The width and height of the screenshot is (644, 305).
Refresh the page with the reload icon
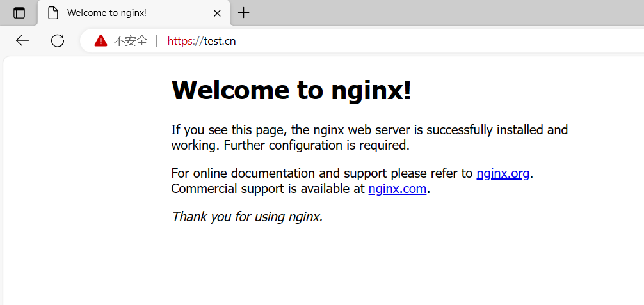pyautogui.click(x=58, y=41)
